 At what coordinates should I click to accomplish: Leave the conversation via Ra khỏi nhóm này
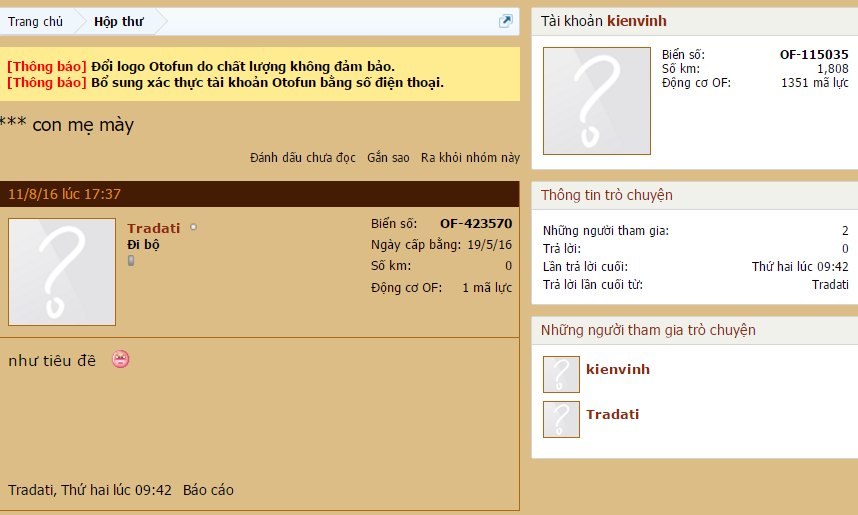[470, 158]
